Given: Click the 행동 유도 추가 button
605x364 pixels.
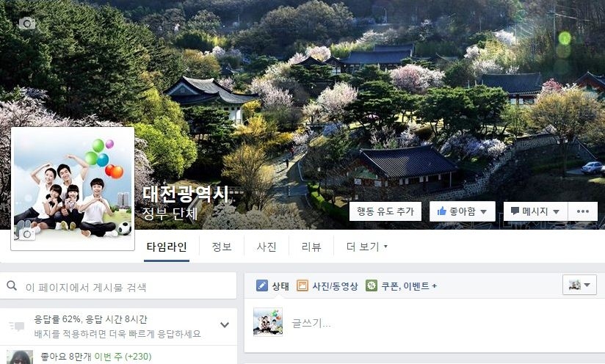Looking at the screenshot, I should (x=385, y=211).
